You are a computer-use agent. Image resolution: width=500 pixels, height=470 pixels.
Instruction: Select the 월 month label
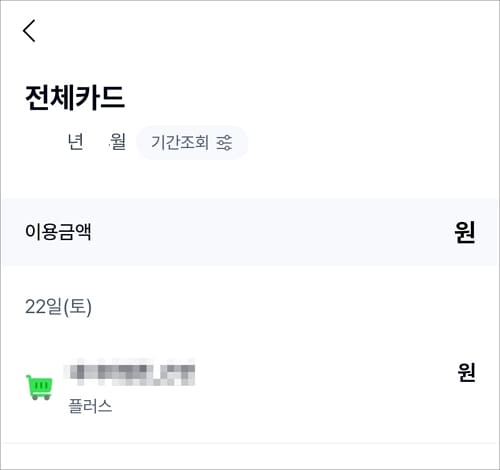[x=118, y=142]
